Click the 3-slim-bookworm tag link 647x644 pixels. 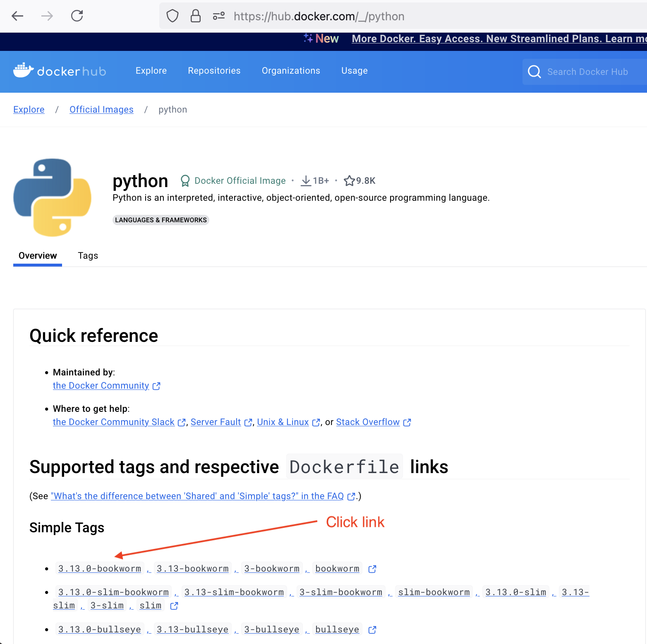341,592
